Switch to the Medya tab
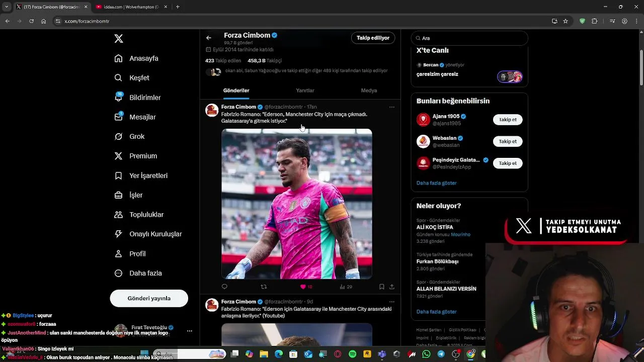This screenshot has width=644, height=362. coord(369,90)
